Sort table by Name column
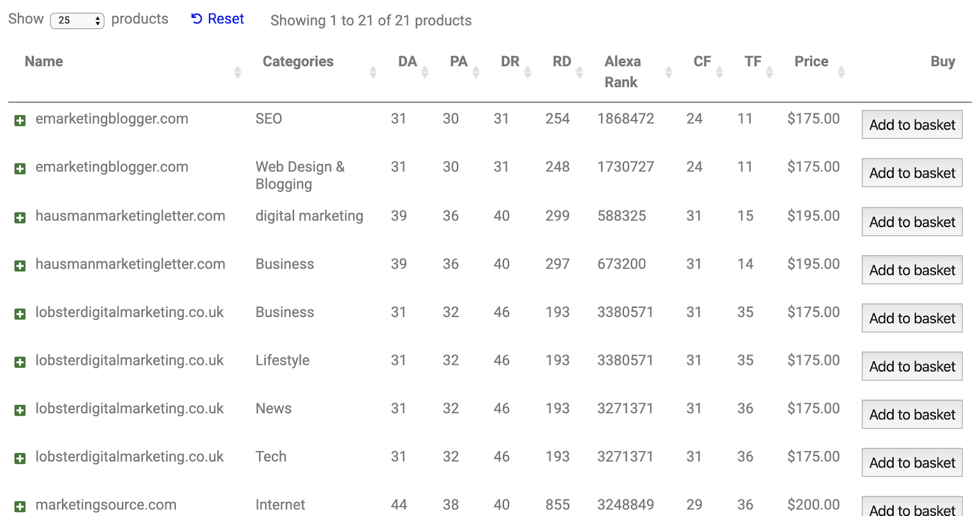Screen dimensions: 980x516 point(44,62)
